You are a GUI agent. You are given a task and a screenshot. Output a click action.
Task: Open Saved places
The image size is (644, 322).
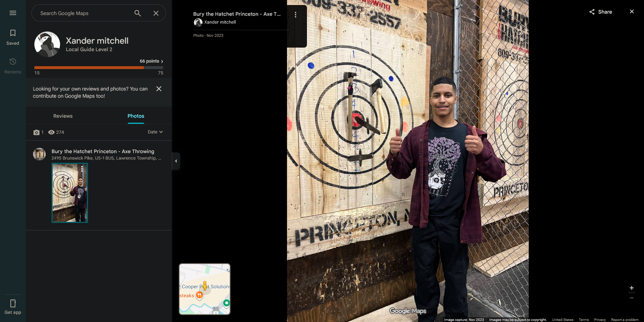pyautogui.click(x=13, y=37)
